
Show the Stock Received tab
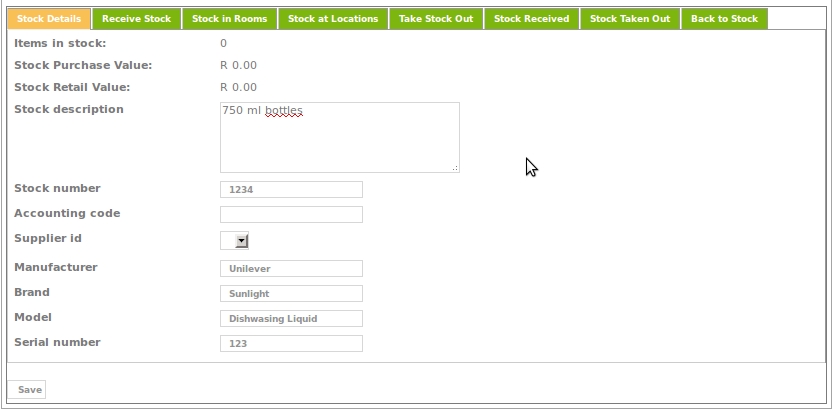click(532, 19)
